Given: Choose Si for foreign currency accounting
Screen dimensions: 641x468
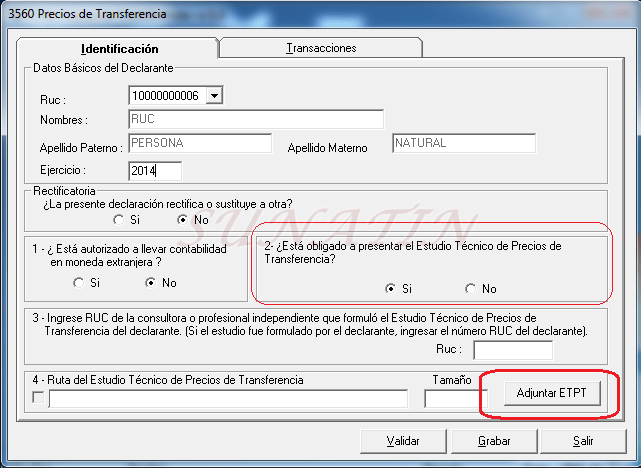Looking at the screenshot, I should (82, 283).
